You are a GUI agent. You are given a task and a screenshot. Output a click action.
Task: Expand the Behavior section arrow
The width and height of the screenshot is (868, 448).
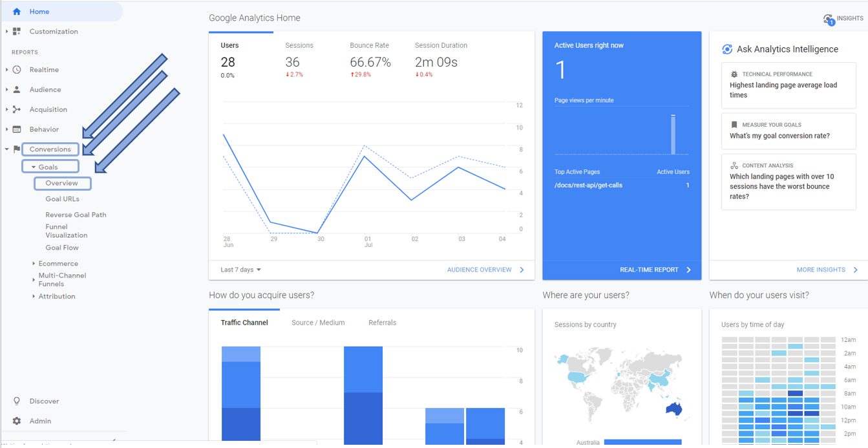[x=7, y=129]
